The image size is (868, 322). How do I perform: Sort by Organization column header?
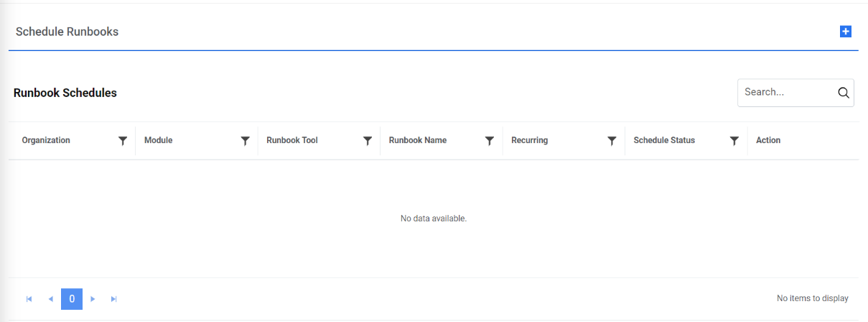46,141
